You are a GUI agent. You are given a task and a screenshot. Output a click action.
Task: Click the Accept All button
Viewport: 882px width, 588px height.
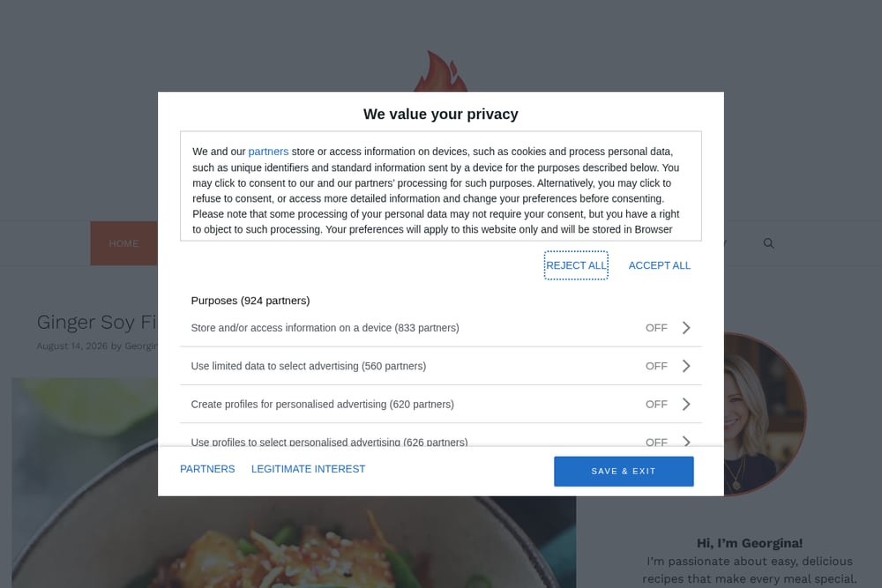[x=659, y=265]
